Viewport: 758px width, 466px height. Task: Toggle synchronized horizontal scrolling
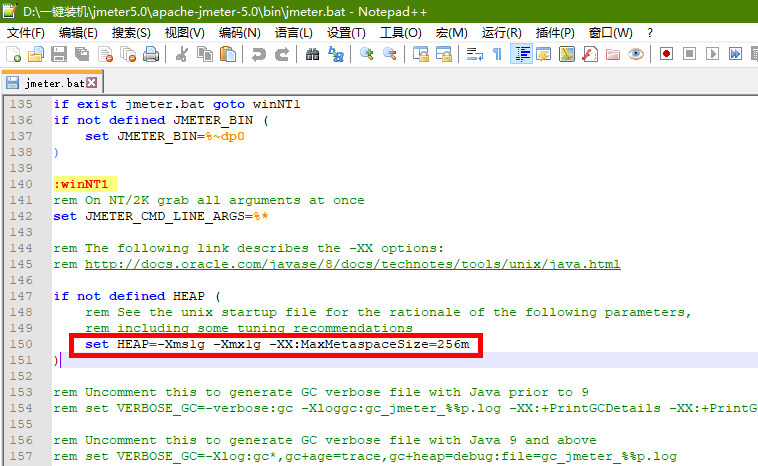point(444,54)
